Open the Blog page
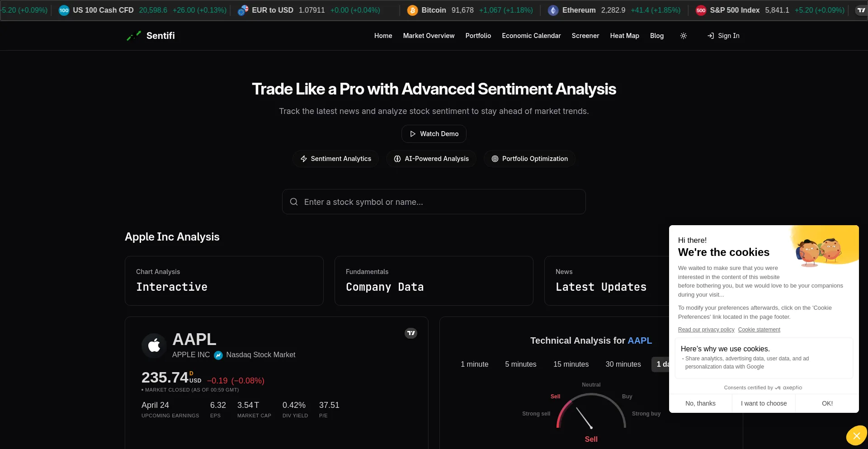The height and width of the screenshot is (449, 868). [x=657, y=36]
